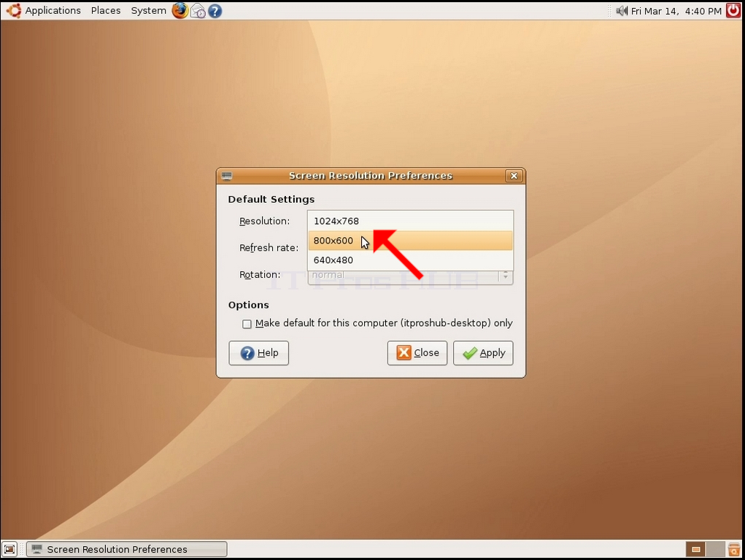Viewport: 745px width, 560px height.
Task: Click Screen Resolution Preferences taskbar button
Action: [126, 550]
